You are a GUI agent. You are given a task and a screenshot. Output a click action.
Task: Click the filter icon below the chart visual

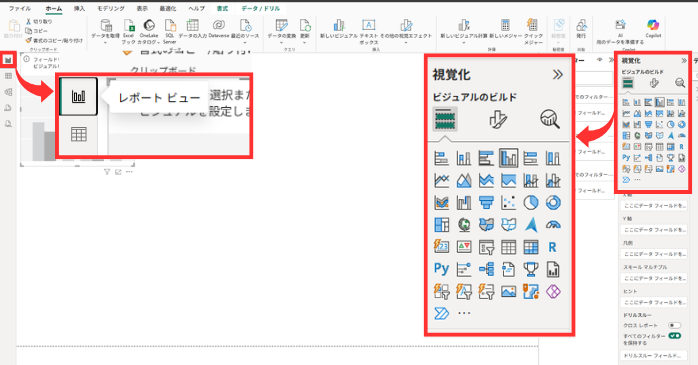[x=107, y=172]
